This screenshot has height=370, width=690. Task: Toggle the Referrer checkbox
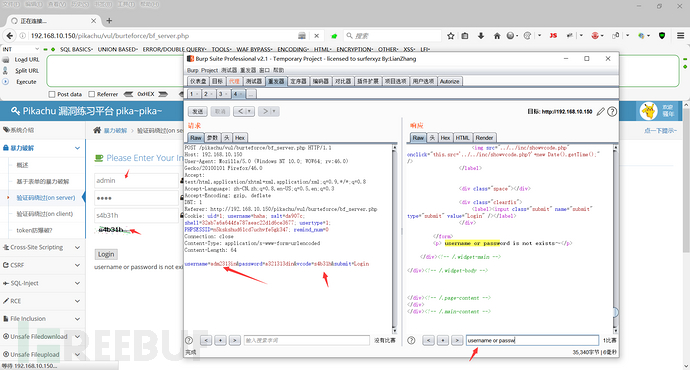(x=92, y=94)
